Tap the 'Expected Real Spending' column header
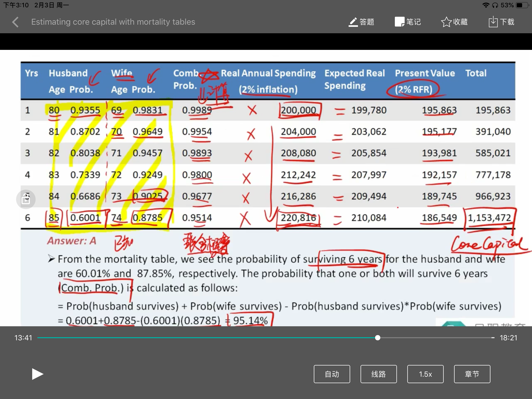Image resolution: width=532 pixels, height=399 pixels. click(355, 79)
